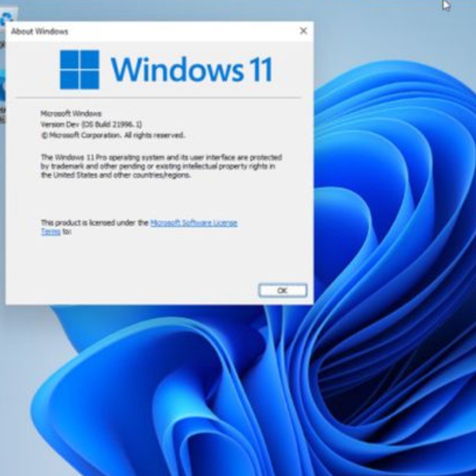Open the Microsoft Software License Terms link
Screen dimensions: 476x476
194,223
